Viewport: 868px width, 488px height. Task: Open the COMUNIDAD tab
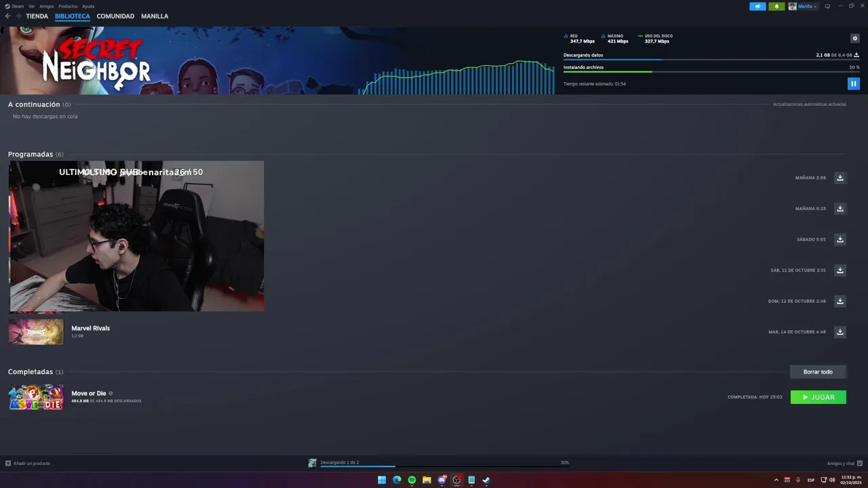(115, 16)
